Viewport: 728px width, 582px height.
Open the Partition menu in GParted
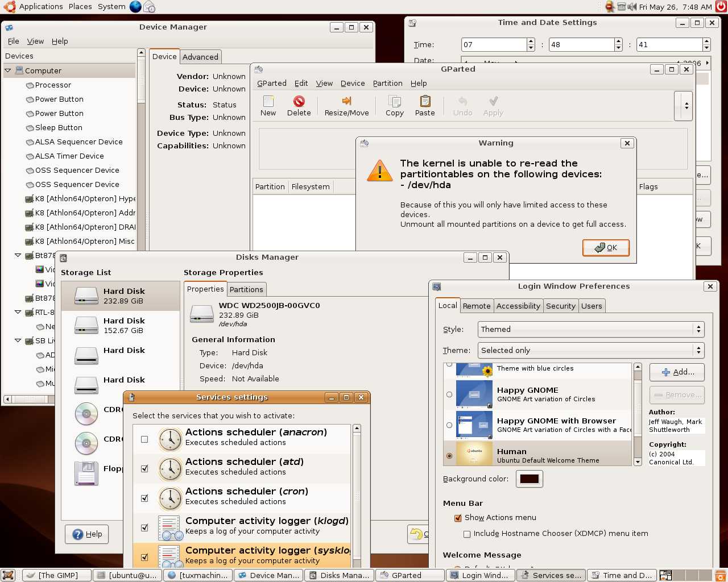tap(387, 83)
